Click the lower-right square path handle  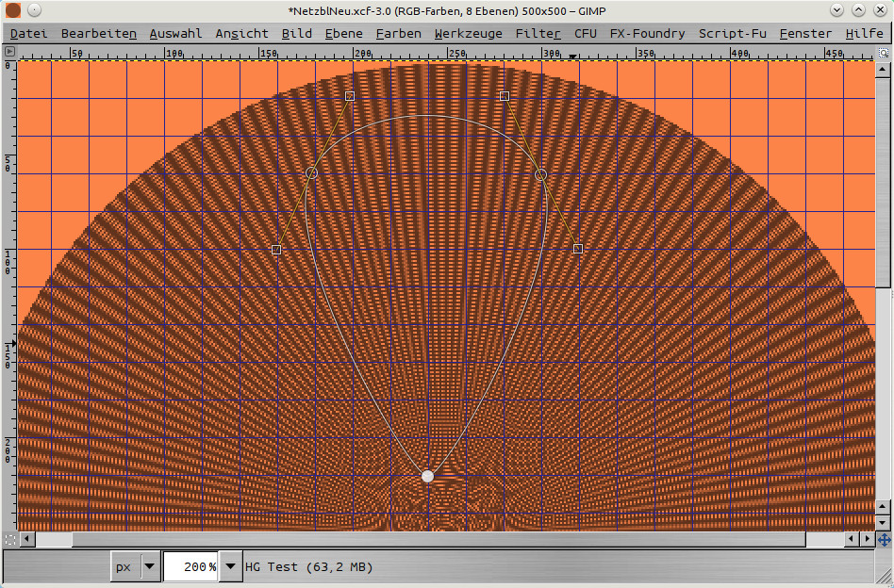(578, 248)
